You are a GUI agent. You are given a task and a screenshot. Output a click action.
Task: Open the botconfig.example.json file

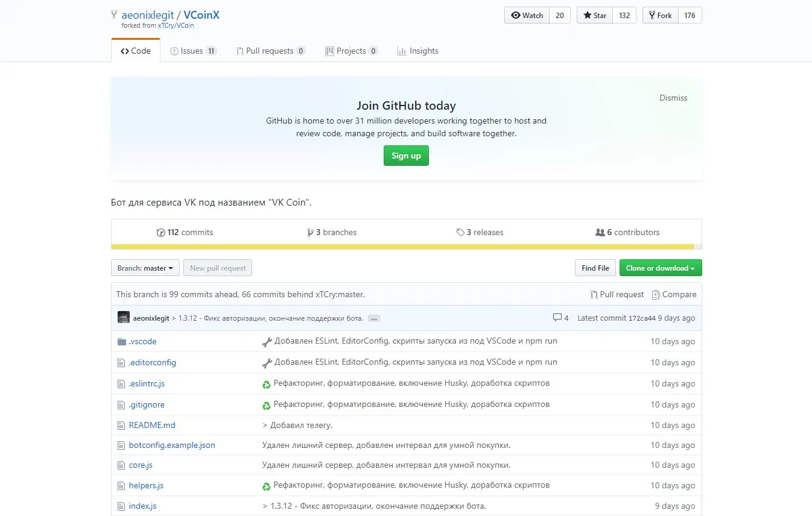pos(172,445)
